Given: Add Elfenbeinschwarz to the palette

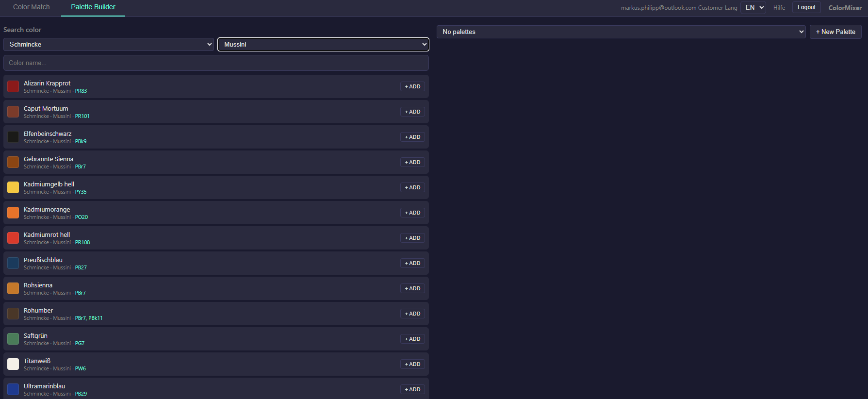Looking at the screenshot, I should click(412, 137).
